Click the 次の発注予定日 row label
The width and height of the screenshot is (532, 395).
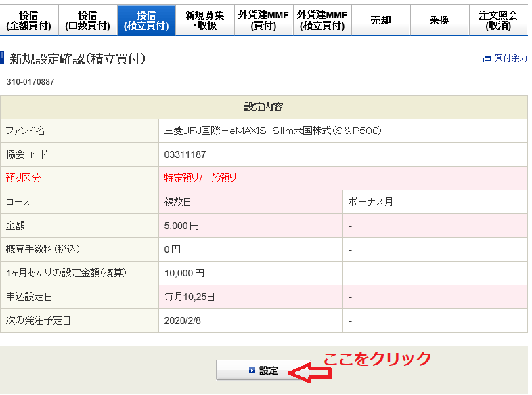click(x=38, y=320)
